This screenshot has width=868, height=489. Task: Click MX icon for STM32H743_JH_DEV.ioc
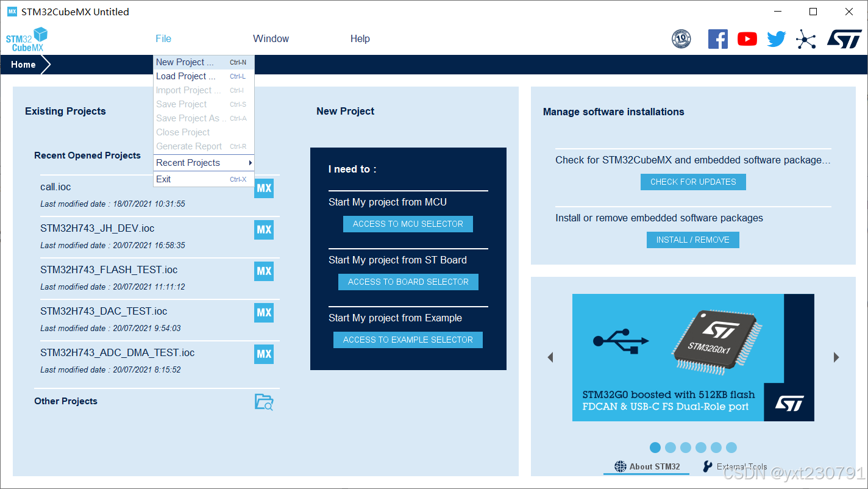[264, 230]
